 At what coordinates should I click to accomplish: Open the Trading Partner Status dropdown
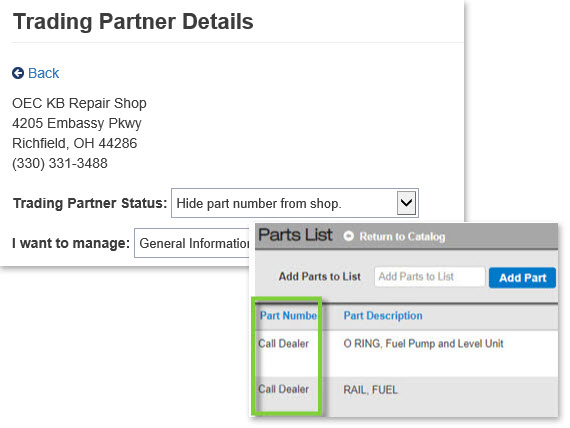(295, 203)
